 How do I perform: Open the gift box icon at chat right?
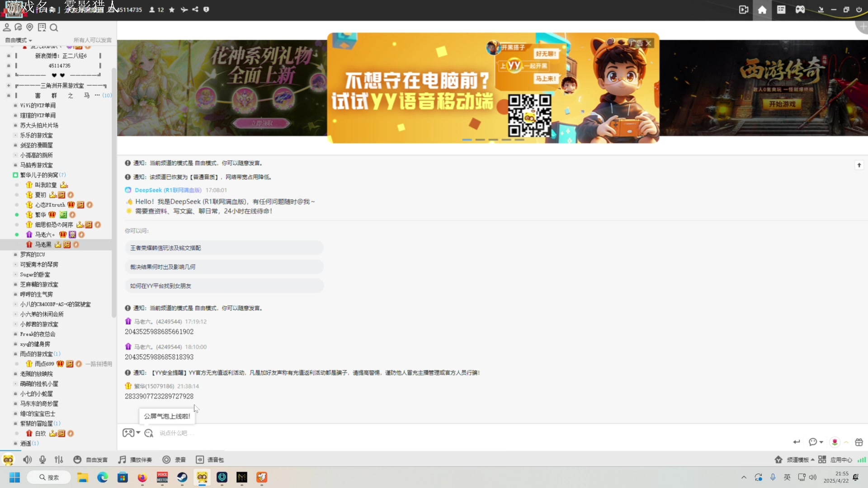859,442
